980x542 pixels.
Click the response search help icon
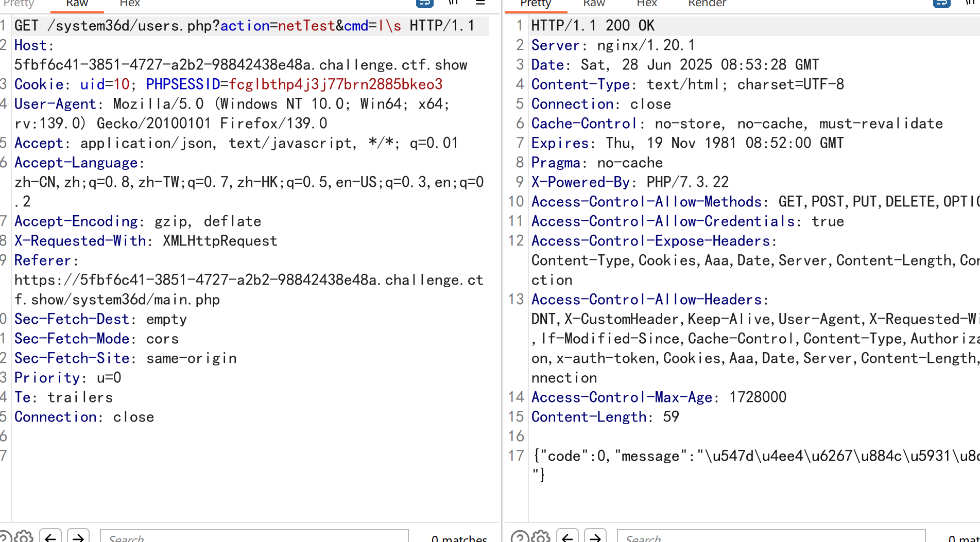click(519, 537)
